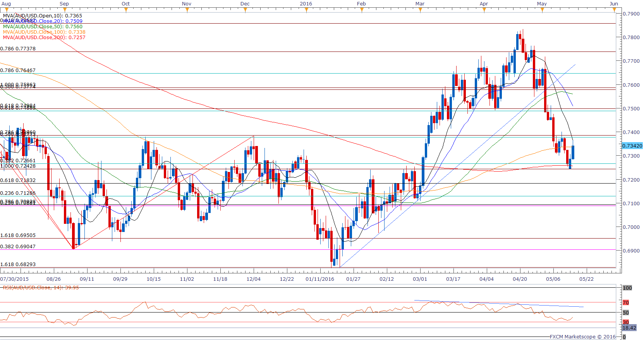Click the 0.7900 price axis label

point(631,14)
